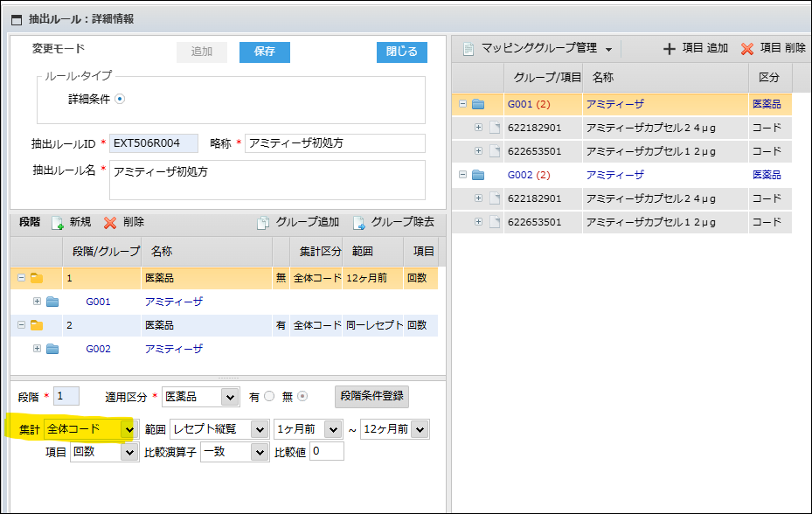The height and width of the screenshot is (514, 812).
Task: Open the 比較演算子 dropdown showing 一致
Action: click(x=259, y=452)
